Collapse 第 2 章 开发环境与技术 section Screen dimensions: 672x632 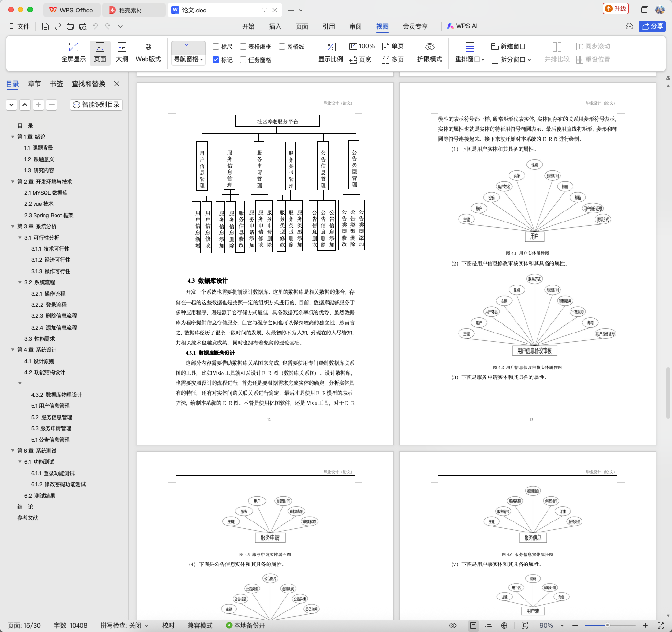coord(13,182)
